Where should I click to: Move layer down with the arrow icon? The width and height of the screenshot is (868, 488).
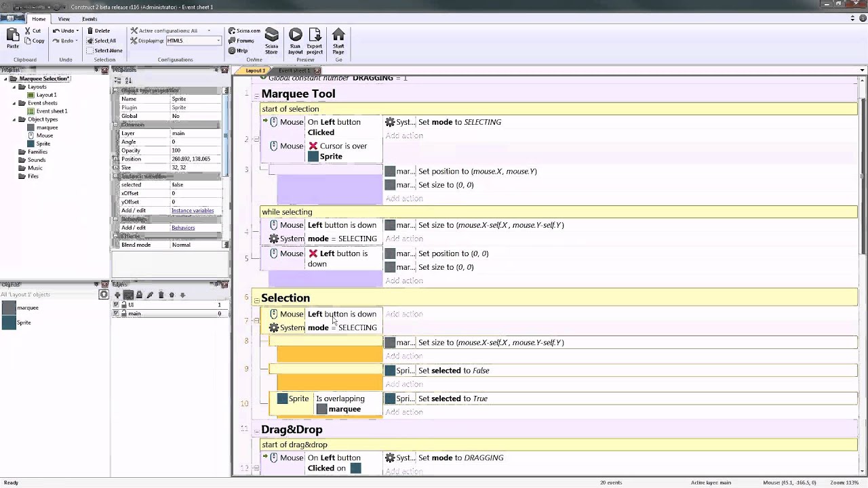182,295
